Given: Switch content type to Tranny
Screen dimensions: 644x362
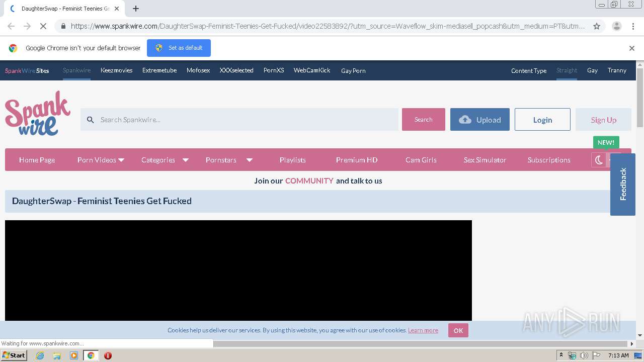Looking at the screenshot, I should coord(617,70).
